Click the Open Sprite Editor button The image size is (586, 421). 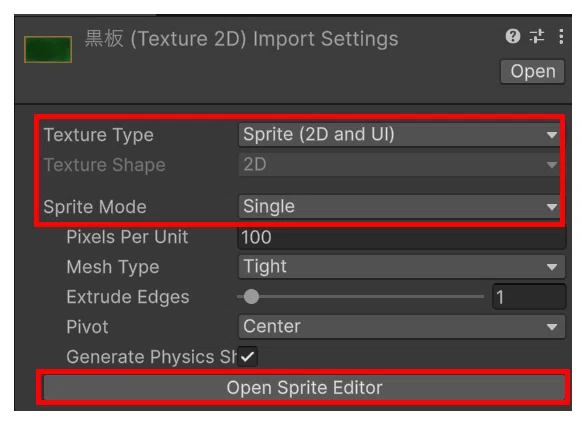coord(304,387)
